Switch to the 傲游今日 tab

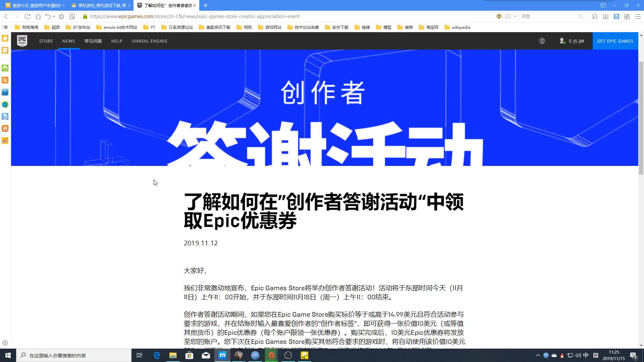click(x=35, y=5)
